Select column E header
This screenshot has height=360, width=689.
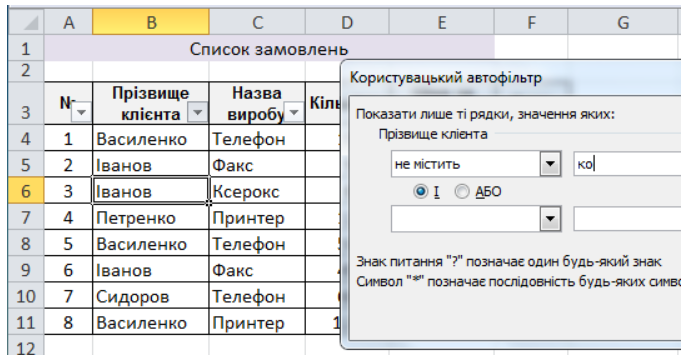point(442,23)
